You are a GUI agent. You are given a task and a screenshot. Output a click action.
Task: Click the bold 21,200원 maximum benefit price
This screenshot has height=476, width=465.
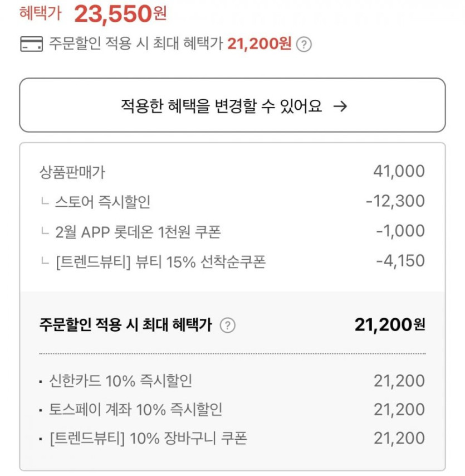coord(389,325)
